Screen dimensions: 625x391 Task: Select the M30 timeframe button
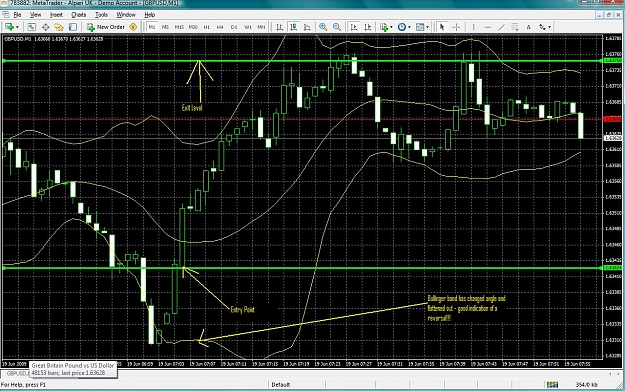click(x=193, y=27)
